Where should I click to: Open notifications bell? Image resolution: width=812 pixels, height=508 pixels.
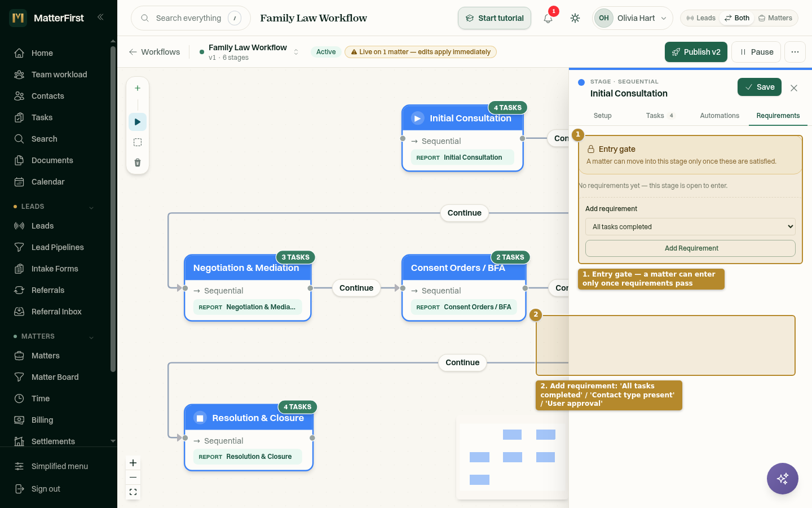[548, 18]
